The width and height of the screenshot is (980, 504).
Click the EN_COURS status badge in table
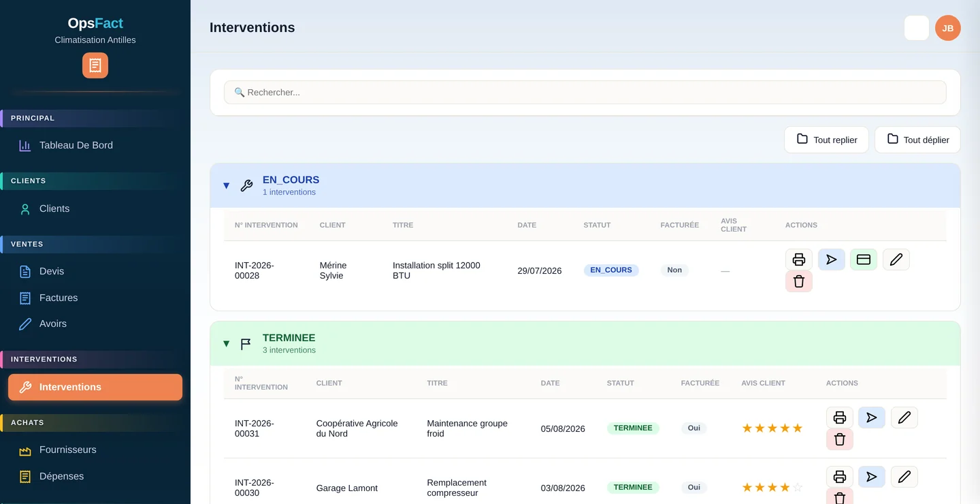(611, 270)
